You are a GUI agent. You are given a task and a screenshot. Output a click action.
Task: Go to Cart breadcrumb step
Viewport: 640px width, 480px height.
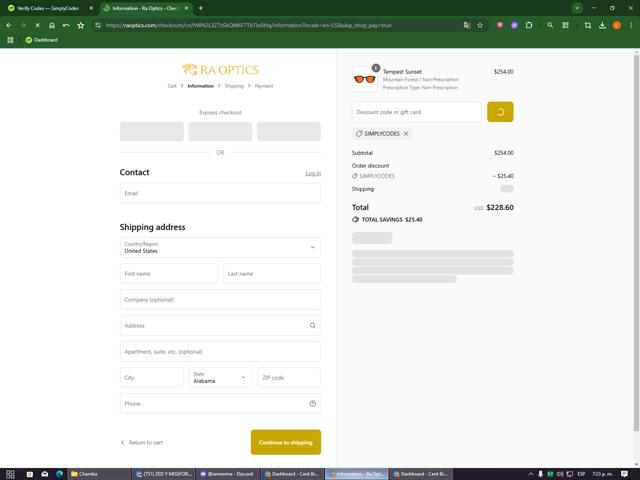point(172,86)
